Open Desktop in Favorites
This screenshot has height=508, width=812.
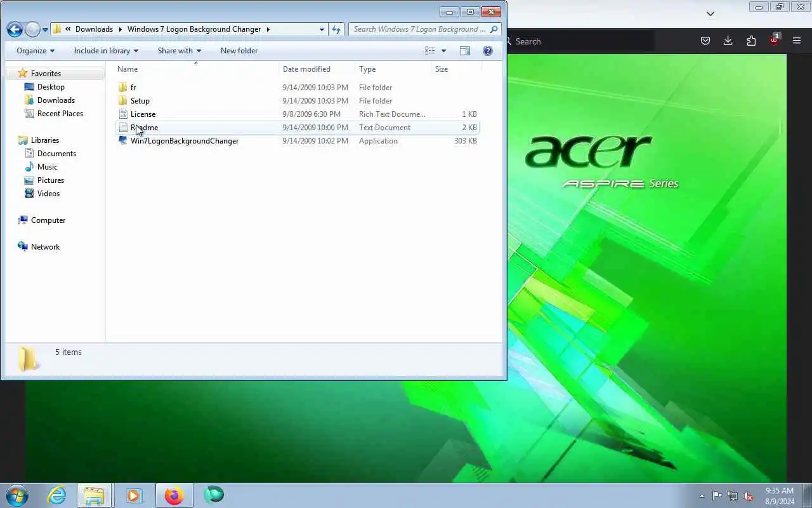coord(51,87)
